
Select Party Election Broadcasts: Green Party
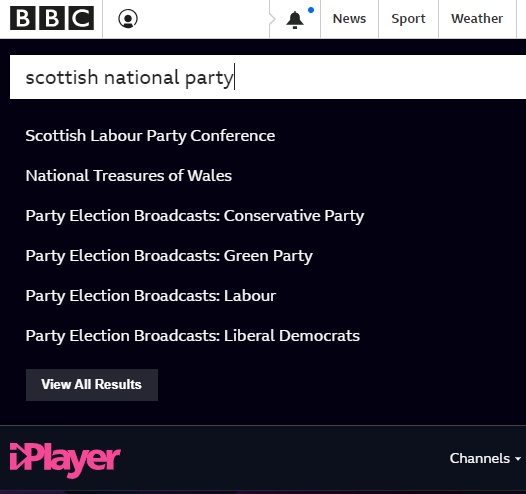pyautogui.click(x=169, y=256)
